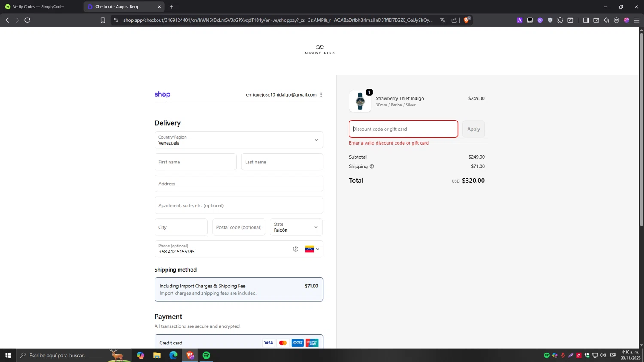Click the Address input field
The image size is (644, 362).
point(239,184)
